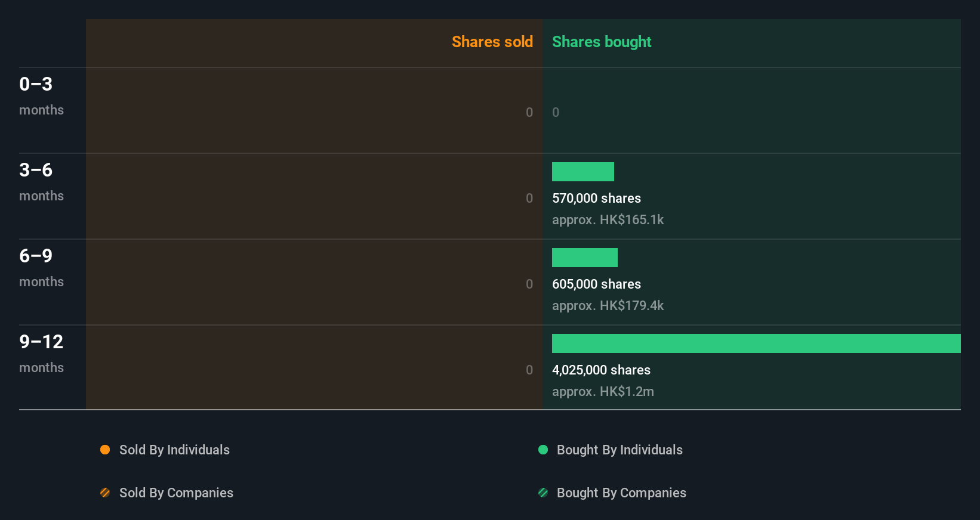This screenshot has width=980, height=520.
Task: Click the shares bought 0 in 0–3 months row
Action: [x=556, y=113]
